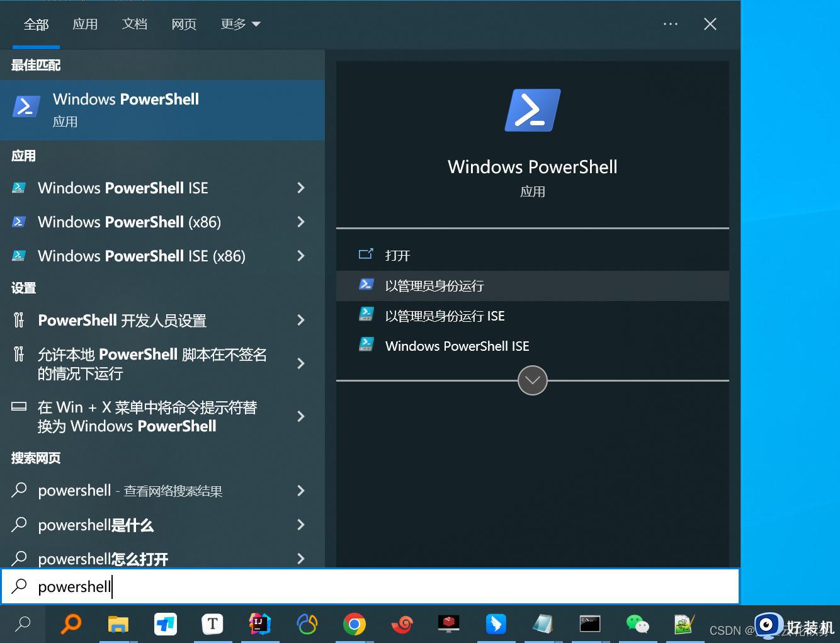Image resolution: width=840 pixels, height=643 pixels.
Task: Click the Windows PowerShell ISE icon in preview pane
Action: (366, 344)
